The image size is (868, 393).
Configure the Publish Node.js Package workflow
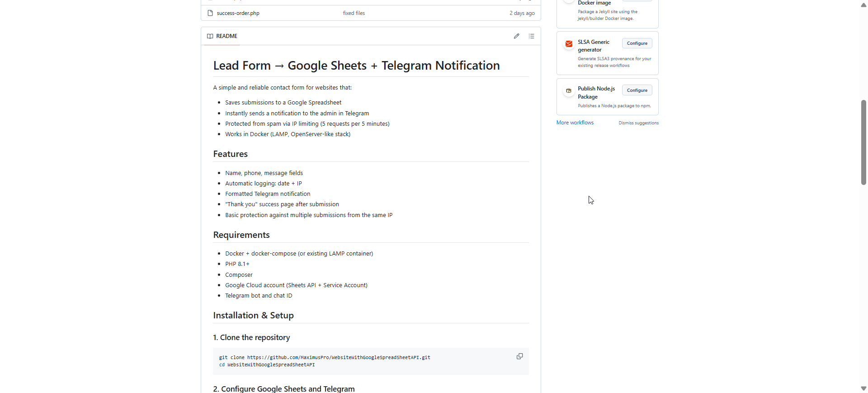pos(637,90)
